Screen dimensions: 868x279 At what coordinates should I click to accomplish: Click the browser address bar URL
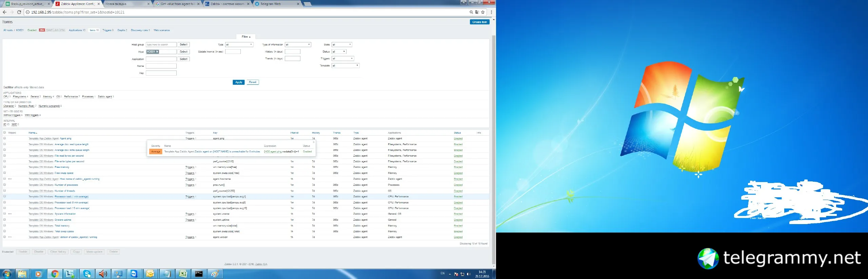coord(78,12)
